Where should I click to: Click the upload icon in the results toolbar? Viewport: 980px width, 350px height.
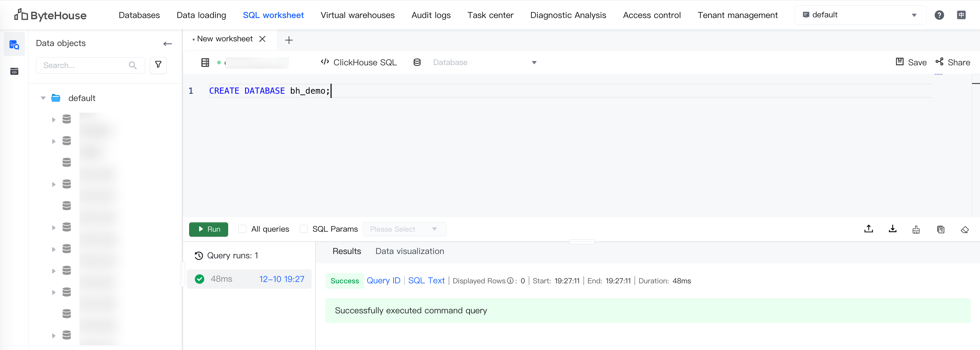(869, 229)
